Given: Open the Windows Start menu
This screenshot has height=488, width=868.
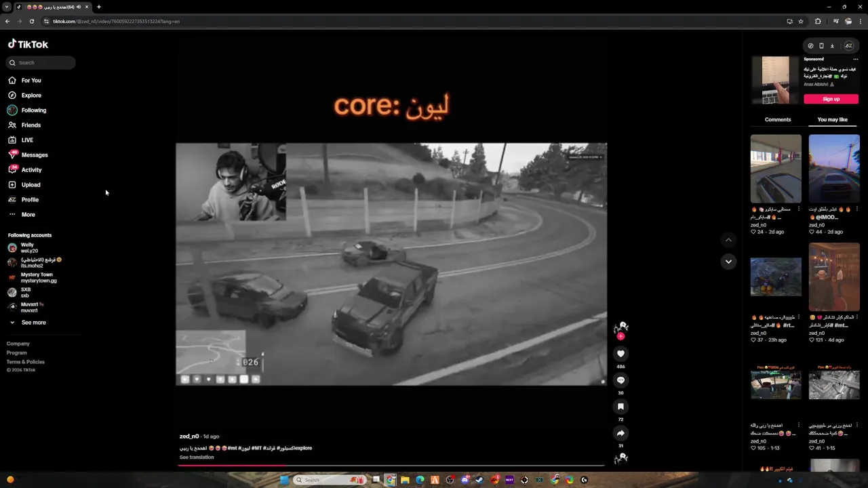Looking at the screenshot, I should coord(284,480).
